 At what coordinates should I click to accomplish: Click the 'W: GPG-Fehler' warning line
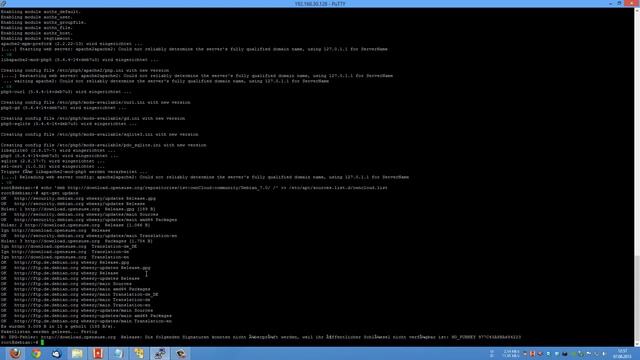(261, 337)
